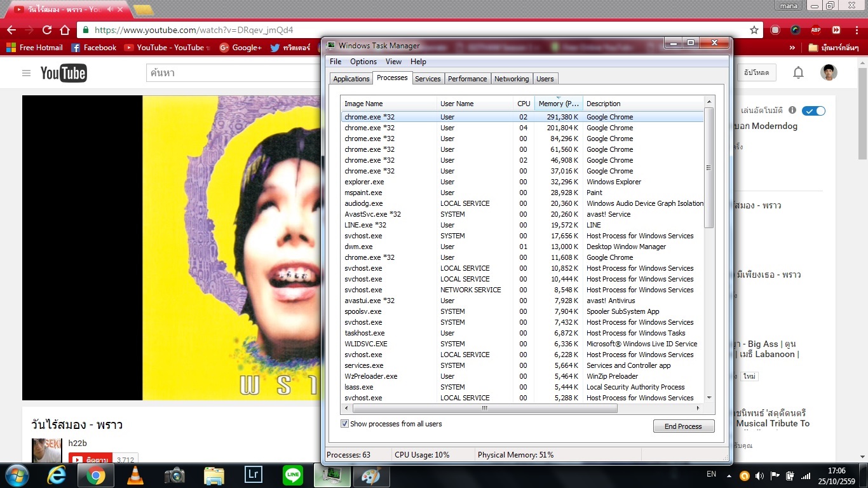Screen dimensions: 868x488
Task: Switch to the Networking tab
Action: pos(512,79)
